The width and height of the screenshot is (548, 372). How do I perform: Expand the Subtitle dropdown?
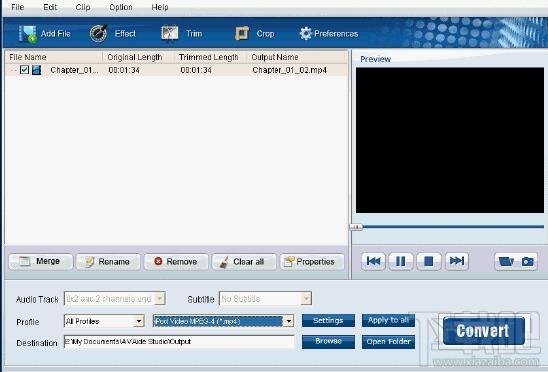tap(306, 299)
